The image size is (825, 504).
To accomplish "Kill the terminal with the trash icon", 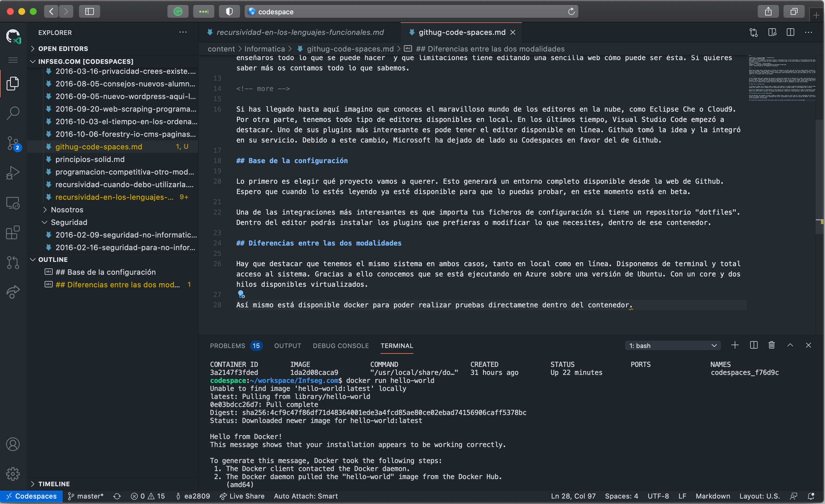I will tap(771, 345).
